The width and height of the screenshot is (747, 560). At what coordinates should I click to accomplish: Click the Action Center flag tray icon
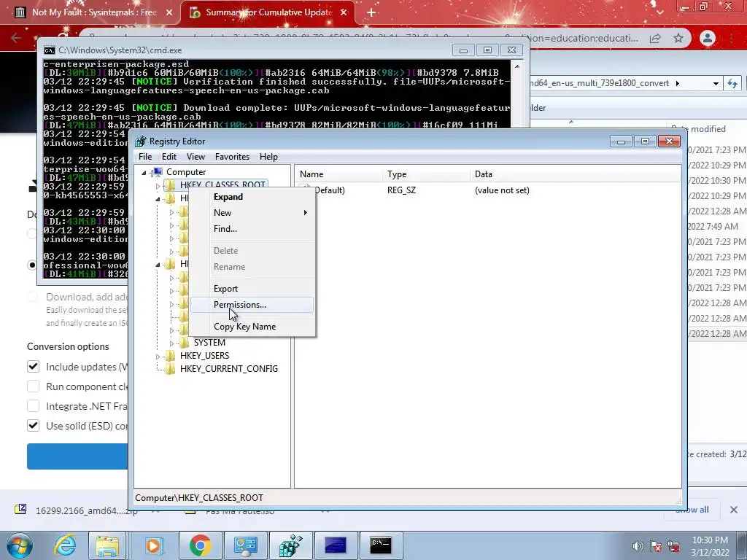point(656,545)
